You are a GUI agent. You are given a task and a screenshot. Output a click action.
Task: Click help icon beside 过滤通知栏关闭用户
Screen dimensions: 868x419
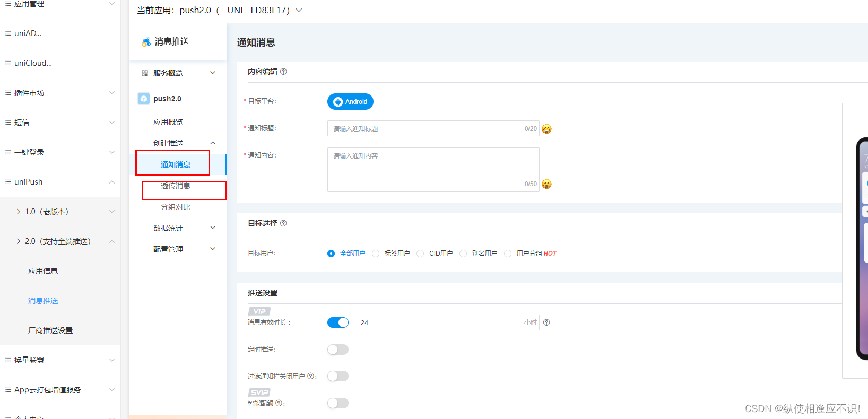click(310, 376)
